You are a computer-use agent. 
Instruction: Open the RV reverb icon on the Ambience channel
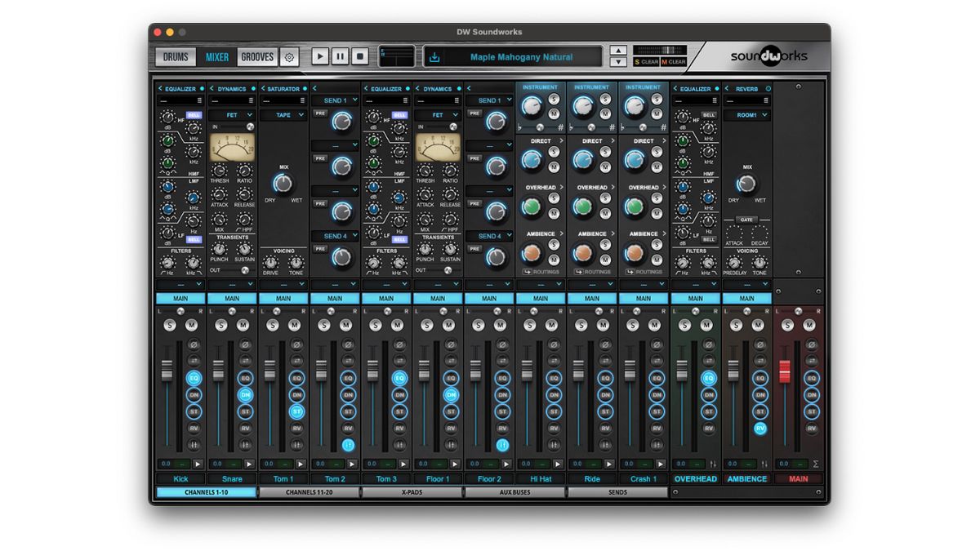[x=759, y=429]
